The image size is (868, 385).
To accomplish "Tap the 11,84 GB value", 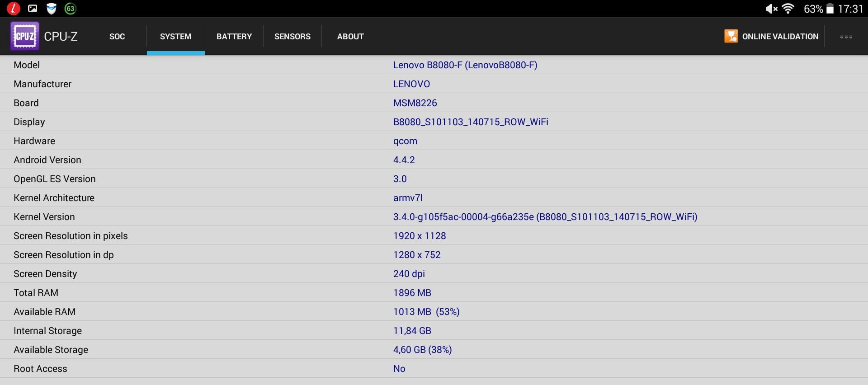I will [x=412, y=330].
